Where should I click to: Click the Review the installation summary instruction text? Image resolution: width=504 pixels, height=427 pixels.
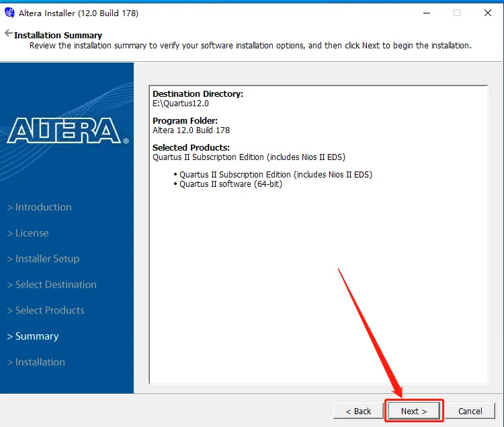tap(251, 46)
